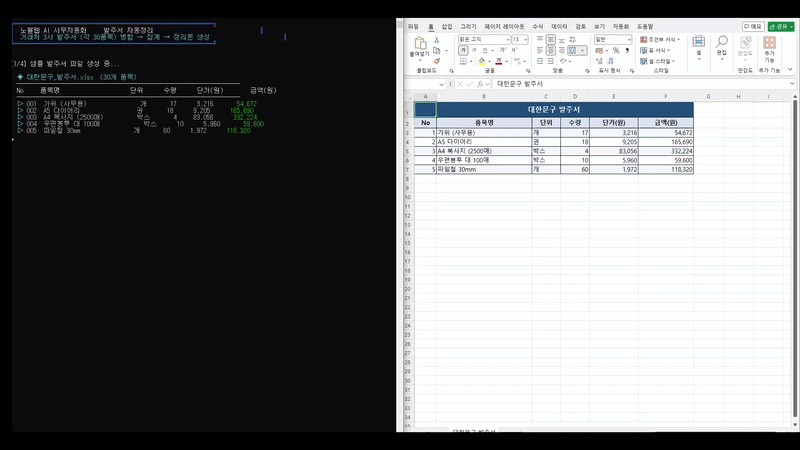Switch to Insert (삽입) tab

coord(447,27)
